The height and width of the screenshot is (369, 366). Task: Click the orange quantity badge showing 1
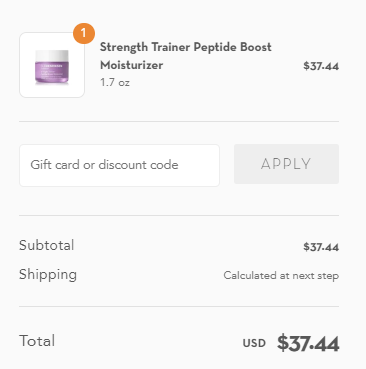[x=84, y=33]
